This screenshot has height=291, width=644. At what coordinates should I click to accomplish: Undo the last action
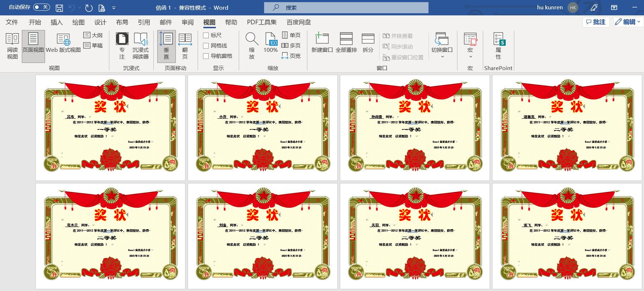pyautogui.click(x=72, y=8)
